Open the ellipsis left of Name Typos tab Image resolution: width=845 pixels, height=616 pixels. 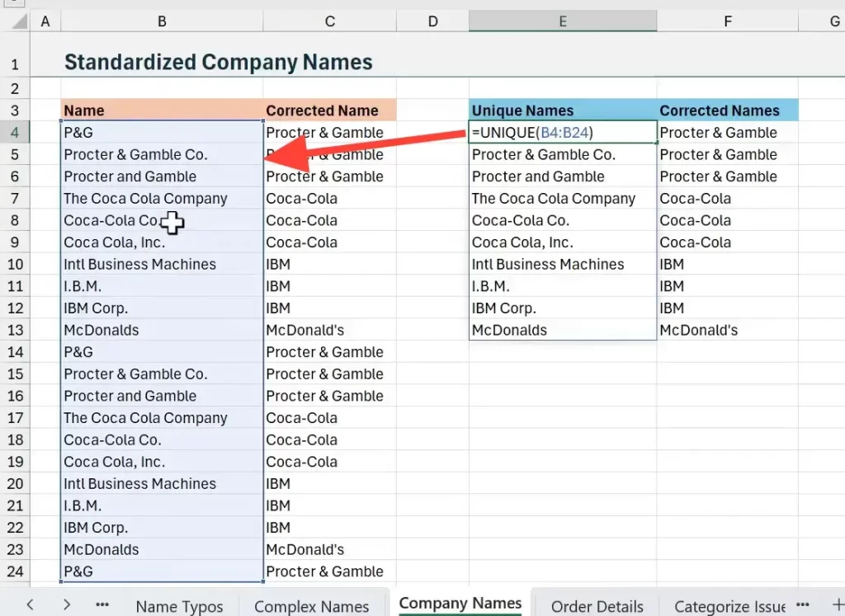102,604
